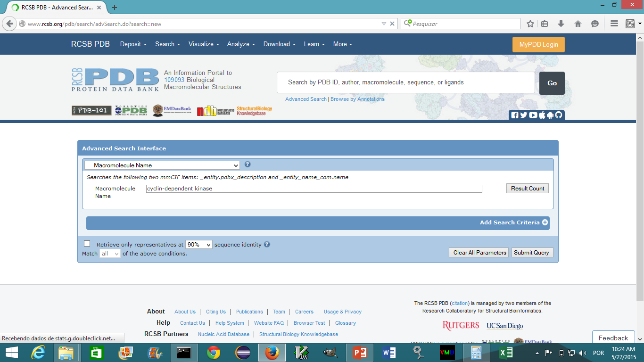Click the Apple app icon in the social bar
The width and height of the screenshot is (644, 362).
tap(542, 115)
